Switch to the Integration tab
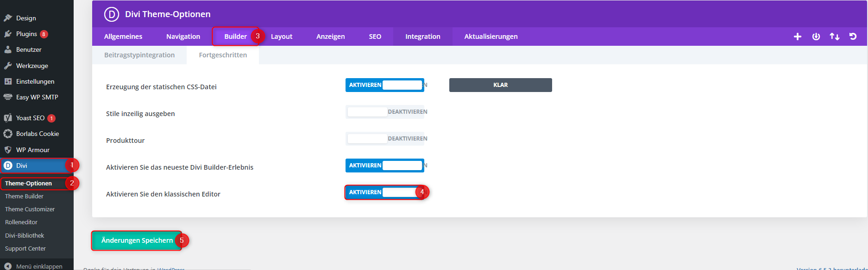 click(422, 37)
